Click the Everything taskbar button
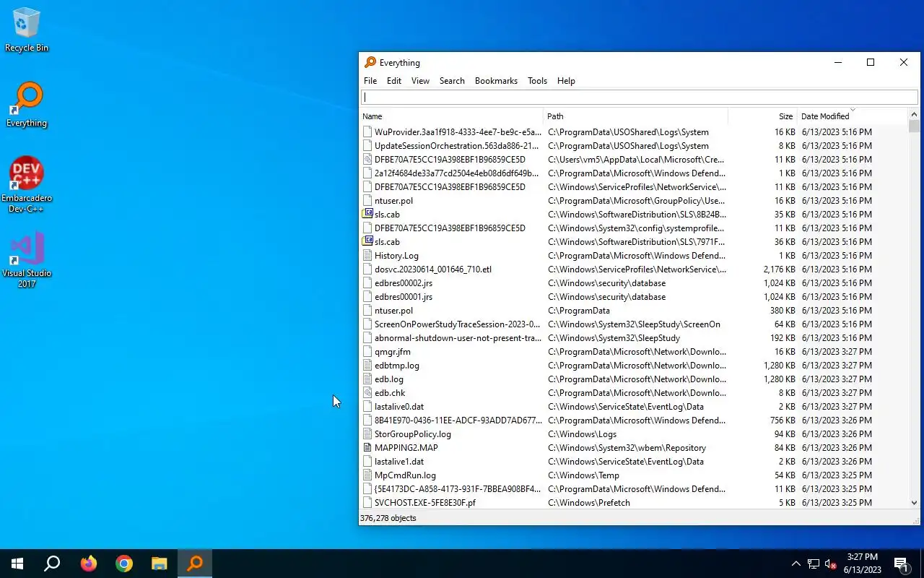Image resolution: width=924 pixels, height=578 pixels. [x=195, y=564]
